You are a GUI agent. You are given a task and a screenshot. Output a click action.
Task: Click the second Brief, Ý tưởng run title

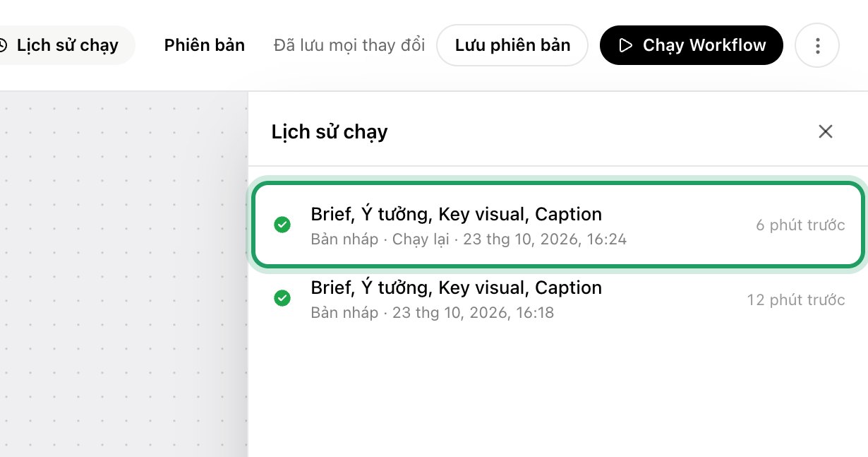[x=456, y=287]
